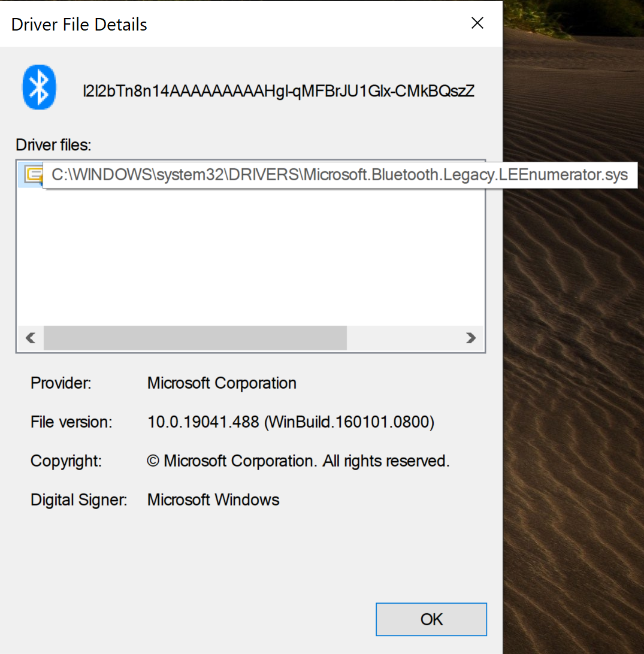Click the Driver File Details title
This screenshot has width=644, height=654.
[79, 25]
